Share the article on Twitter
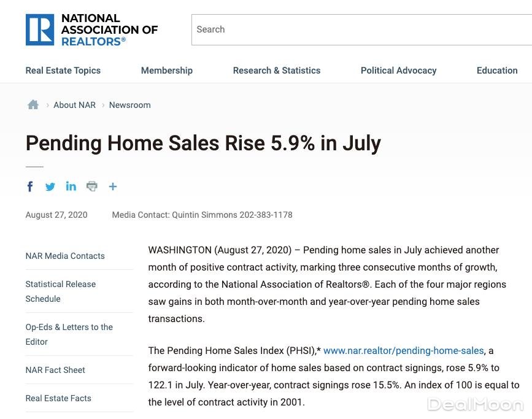The height and width of the screenshot is (419, 532). point(50,186)
